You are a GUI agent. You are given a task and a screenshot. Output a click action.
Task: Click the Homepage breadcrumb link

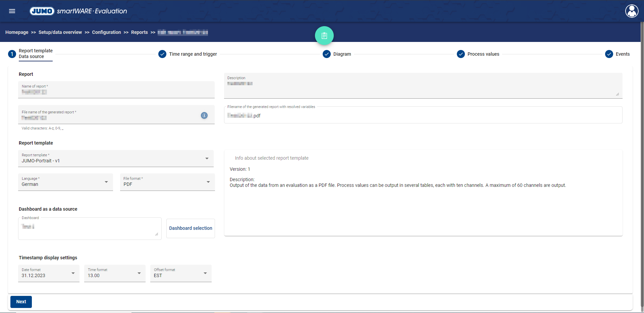17,32
